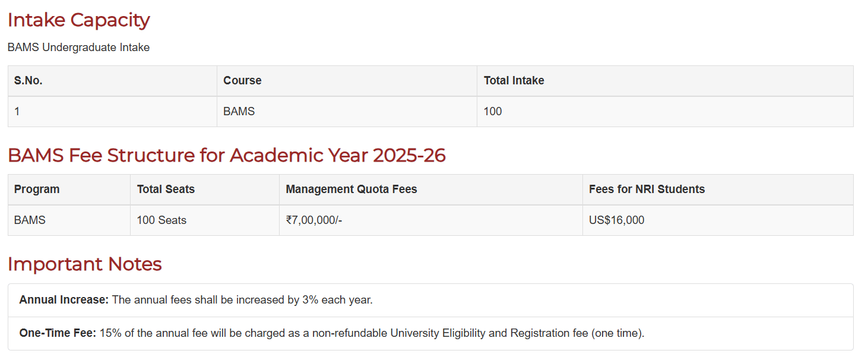Click the BAMS cell under Course column
The height and width of the screenshot is (360, 868).
[239, 112]
